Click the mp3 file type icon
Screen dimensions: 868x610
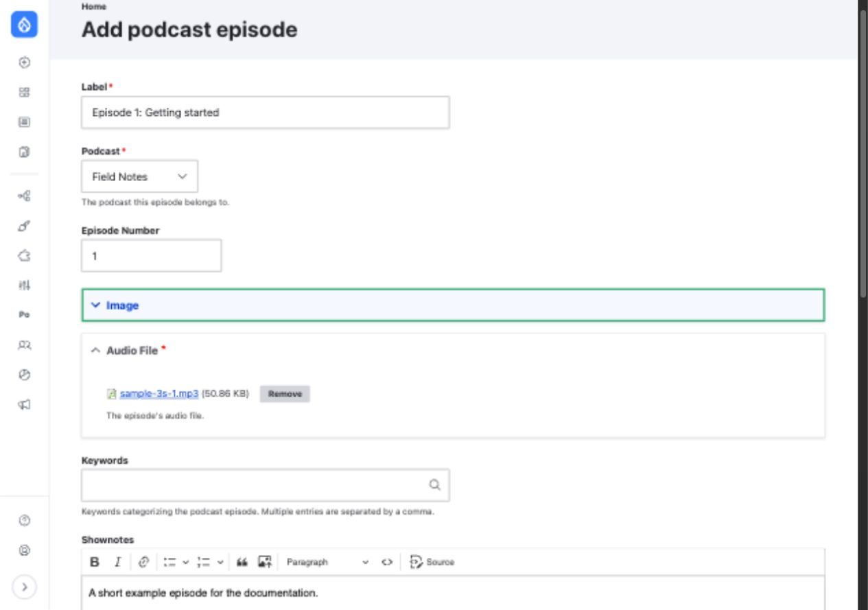[111, 394]
